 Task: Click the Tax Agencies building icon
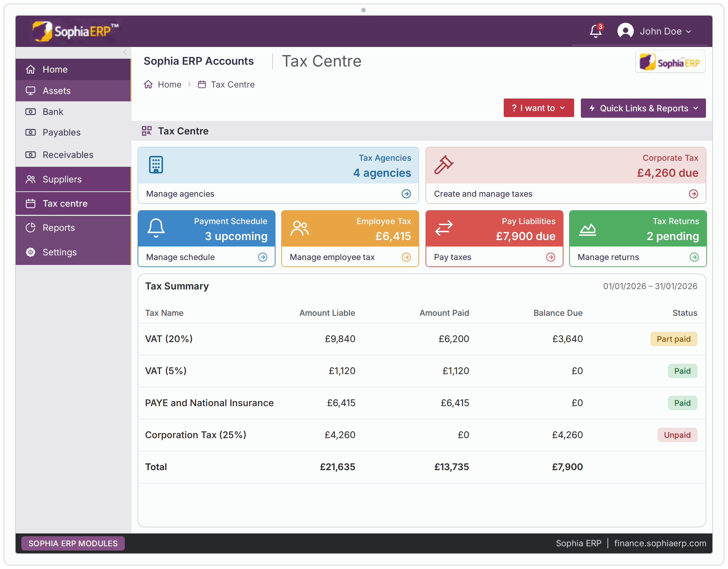point(156,165)
